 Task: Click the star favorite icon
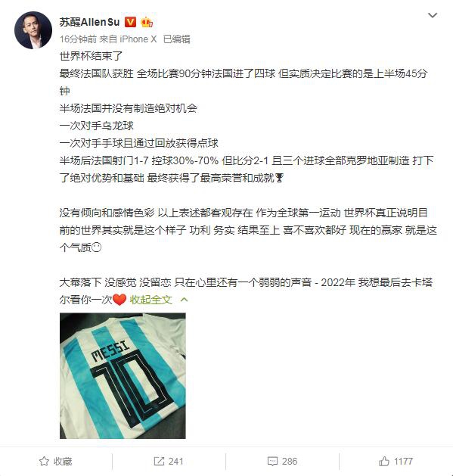44,461
